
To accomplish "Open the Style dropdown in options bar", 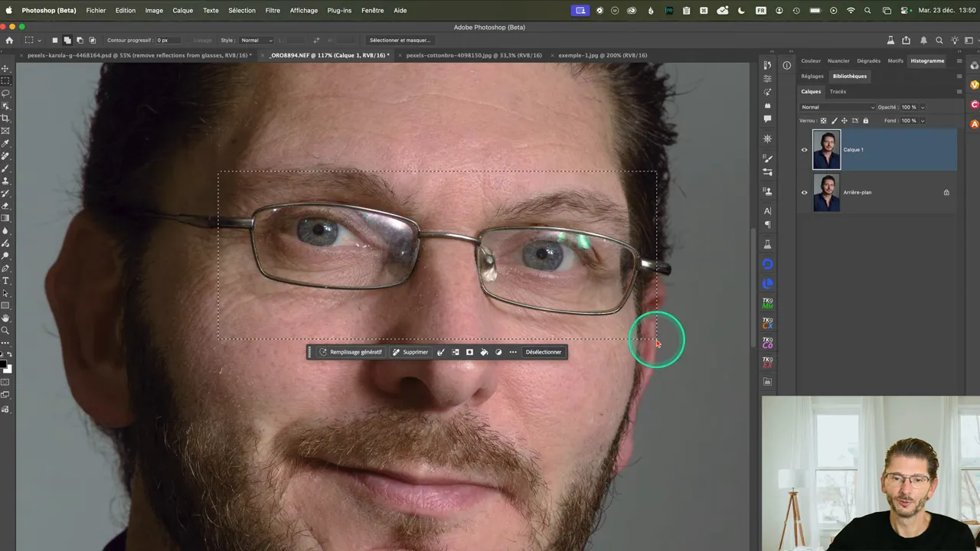I will click(x=256, y=40).
